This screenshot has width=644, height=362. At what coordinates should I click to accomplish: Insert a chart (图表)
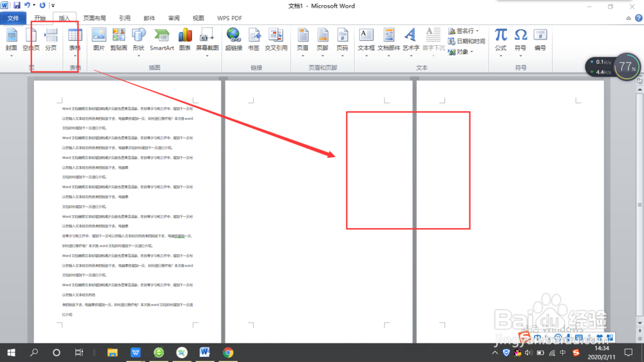click(x=185, y=41)
